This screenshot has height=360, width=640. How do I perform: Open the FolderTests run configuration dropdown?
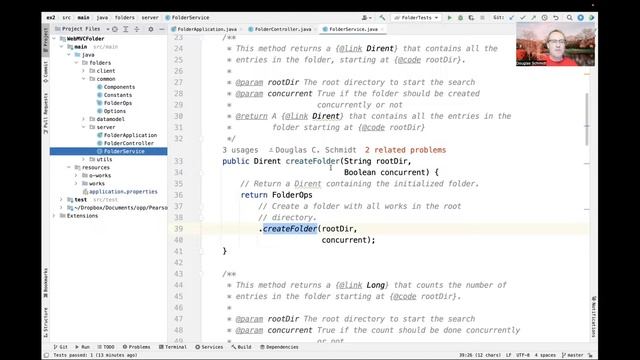click(416, 18)
